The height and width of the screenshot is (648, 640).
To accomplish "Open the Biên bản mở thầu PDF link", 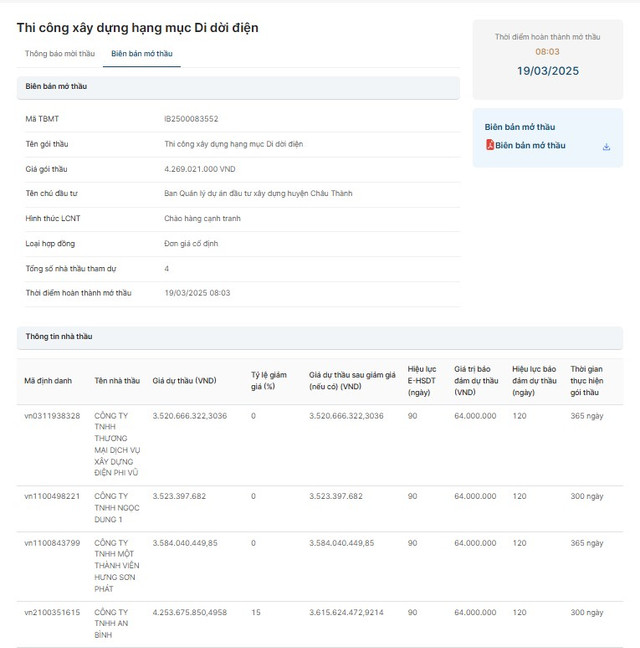I will [x=530, y=145].
